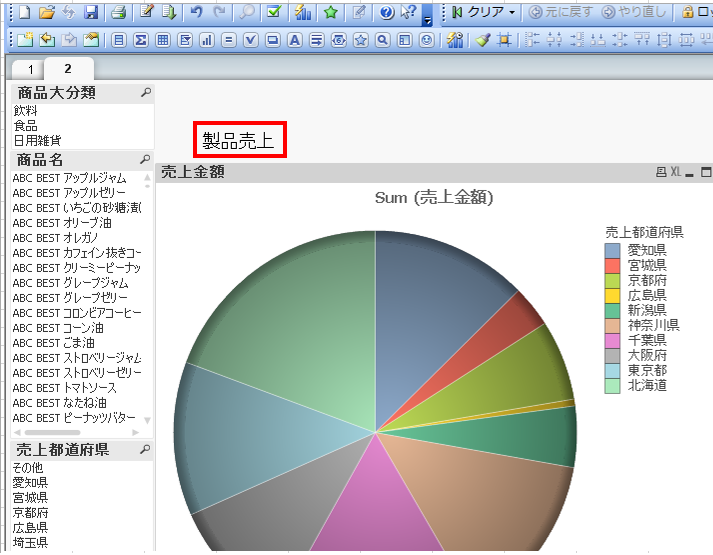This screenshot has width=713, height=555.
Task: Create slider/calendar object icon
Action: point(339,40)
